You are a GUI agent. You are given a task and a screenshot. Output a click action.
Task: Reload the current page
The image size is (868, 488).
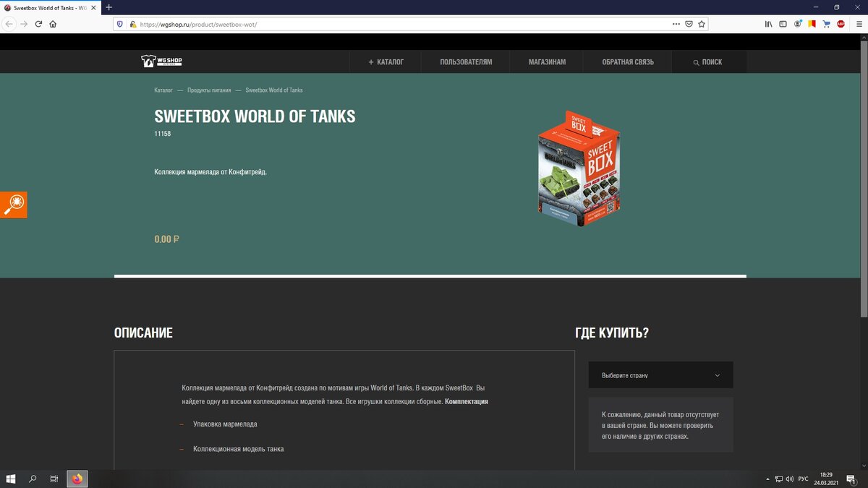[x=38, y=24]
